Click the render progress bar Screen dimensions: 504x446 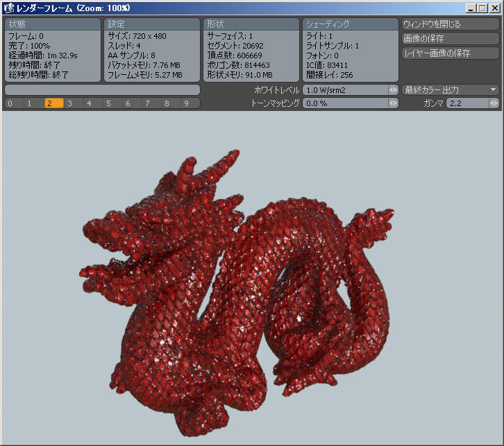click(102, 90)
